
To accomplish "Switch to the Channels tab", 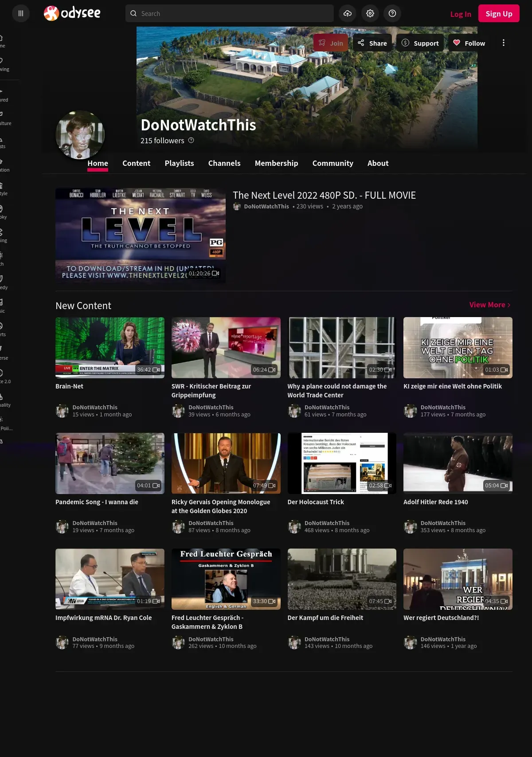I will (224, 163).
